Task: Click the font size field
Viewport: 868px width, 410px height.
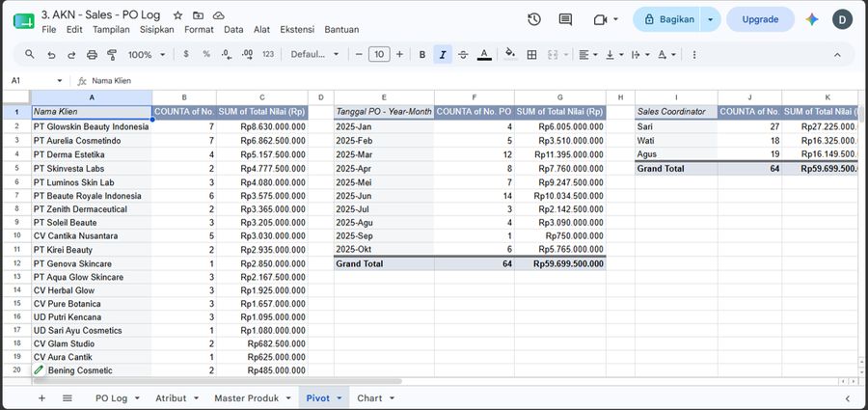Action: [x=379, y=54]
